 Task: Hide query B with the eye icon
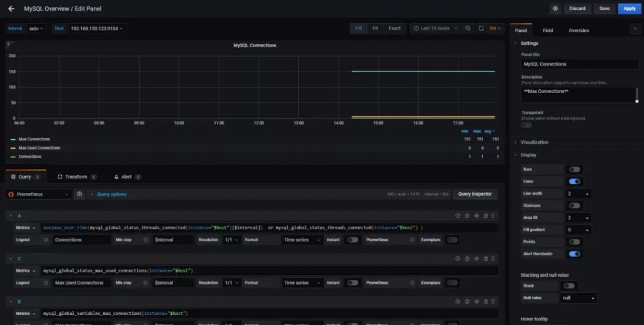tap(477, 302)
